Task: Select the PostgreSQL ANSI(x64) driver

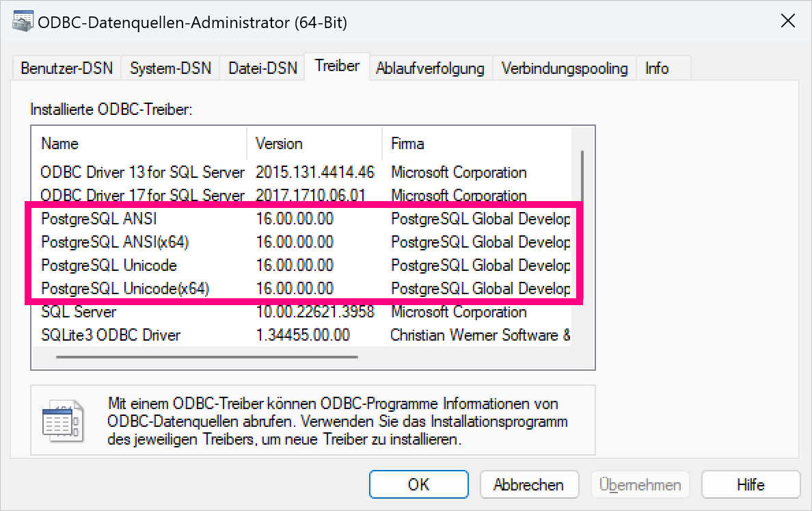Action: click(x=115, y=242)
